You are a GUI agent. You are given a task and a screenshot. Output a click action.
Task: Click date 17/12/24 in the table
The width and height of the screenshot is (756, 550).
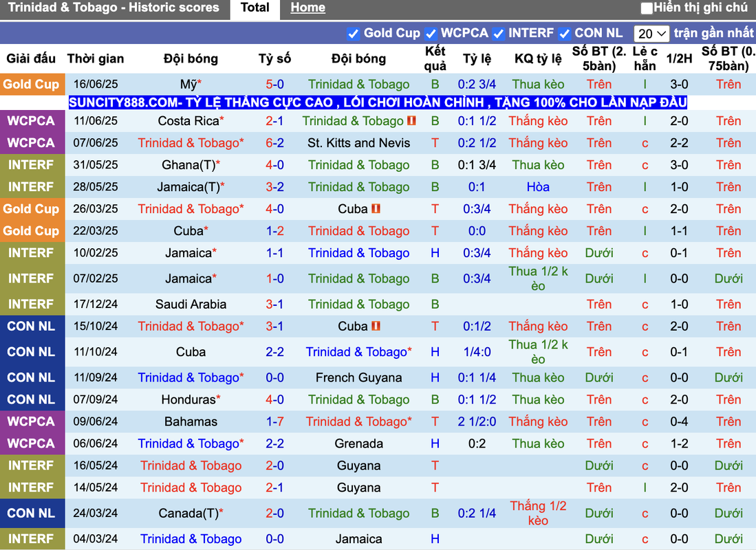tap(96, 304)
